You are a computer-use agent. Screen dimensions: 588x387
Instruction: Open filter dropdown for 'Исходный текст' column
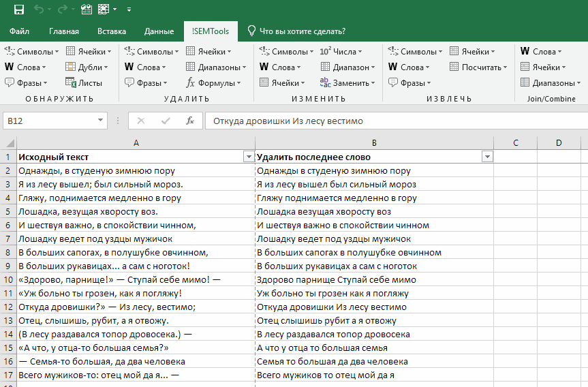pos(249,157)
